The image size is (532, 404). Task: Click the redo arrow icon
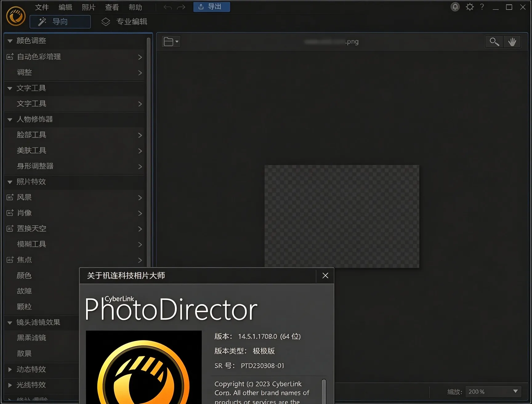[x=181, y=7]
